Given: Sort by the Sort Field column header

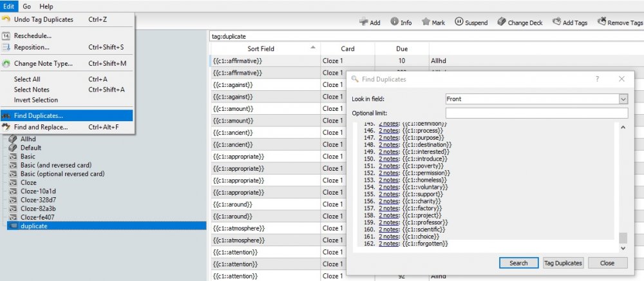Looking at the screenshot, I should (265, 48).
